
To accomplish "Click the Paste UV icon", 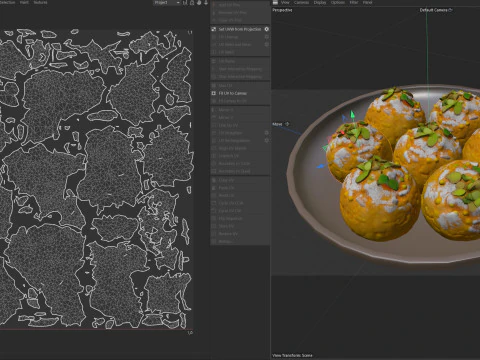I will coord(214,188).
